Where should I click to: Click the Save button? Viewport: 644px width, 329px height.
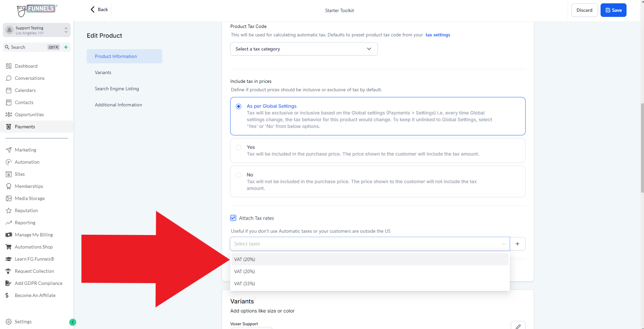coord(613,10)
